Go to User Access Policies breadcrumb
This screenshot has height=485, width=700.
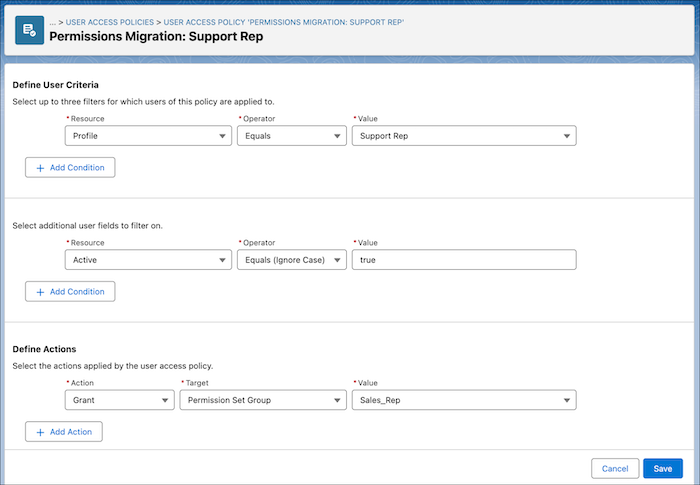coord(109,22)
